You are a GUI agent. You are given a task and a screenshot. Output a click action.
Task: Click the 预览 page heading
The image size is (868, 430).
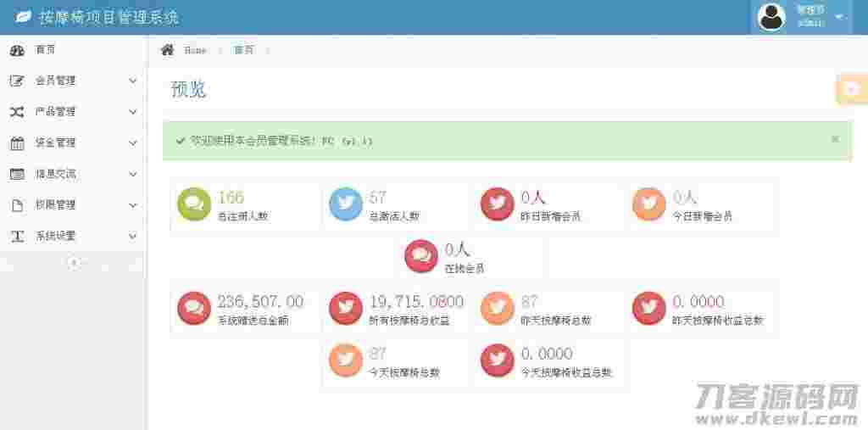pyautogui.click(x=189, y=89)
